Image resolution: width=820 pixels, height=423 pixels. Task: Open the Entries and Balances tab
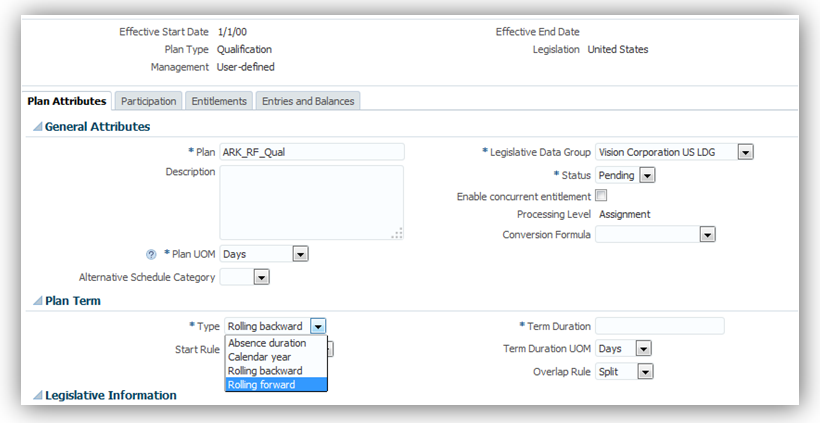[308, 100]
